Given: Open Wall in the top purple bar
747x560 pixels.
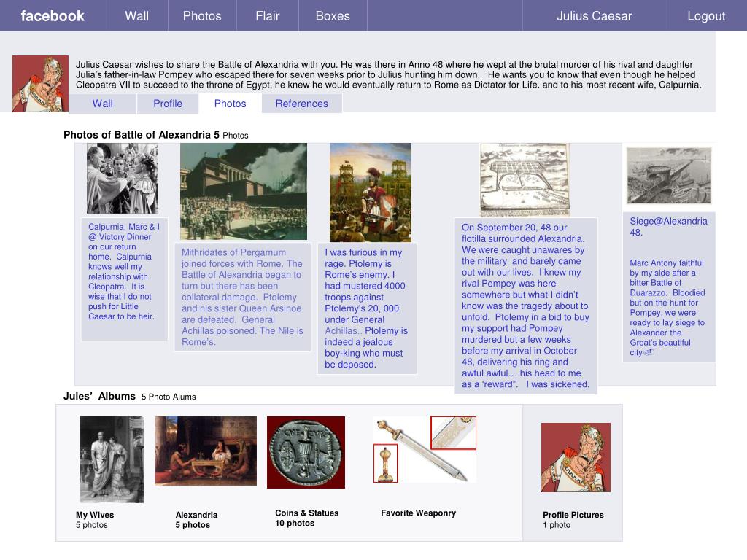Looking at the screenshot, I should pyautogui.click(x=136, y=16).
